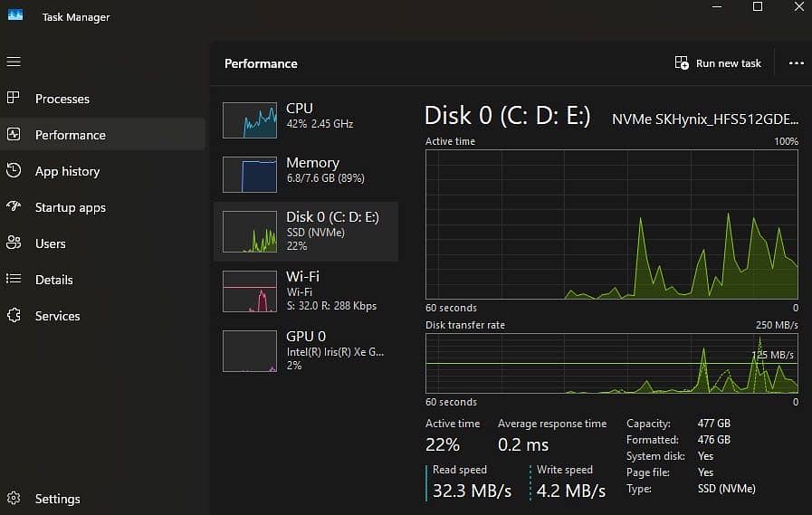This screenshot has width=812, height=515.
Task: Click the CPU 42% 2.45 GHz text
Action: pos(320,124)
